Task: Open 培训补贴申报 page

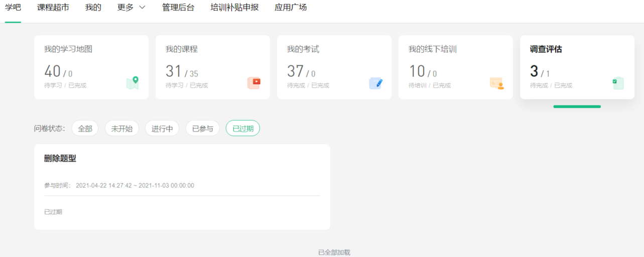Action: 234,8
